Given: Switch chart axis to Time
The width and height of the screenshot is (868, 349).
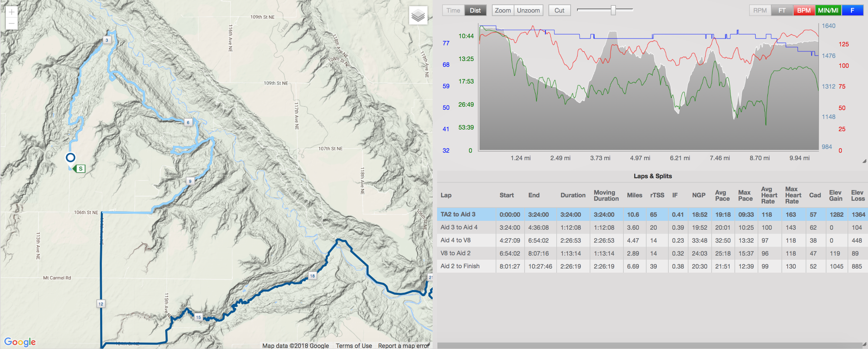Looking at the screenshot, I should click(453, 10).
